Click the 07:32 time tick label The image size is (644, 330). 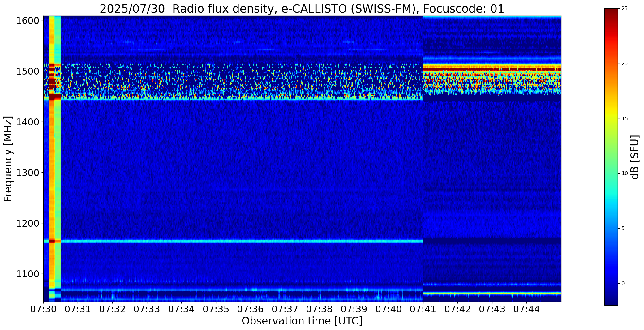click(x=113, y=309)
